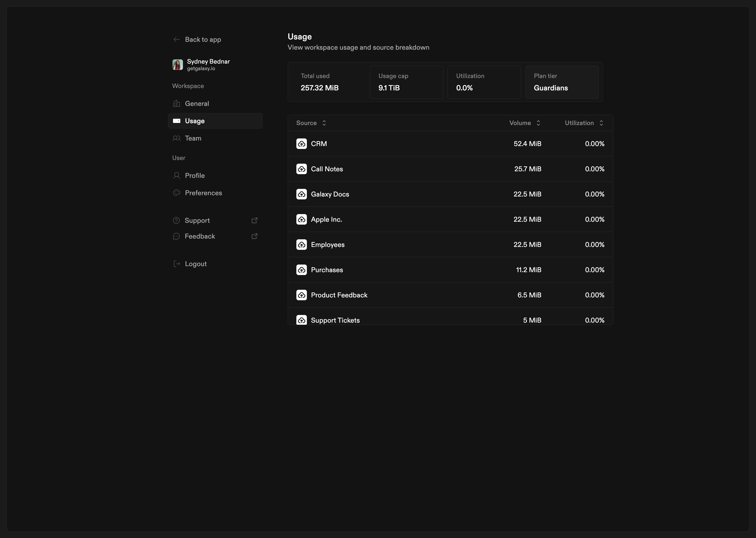Viewport: 756px width, 538px height.
Task: Click the General building icon
Action: 176,103
